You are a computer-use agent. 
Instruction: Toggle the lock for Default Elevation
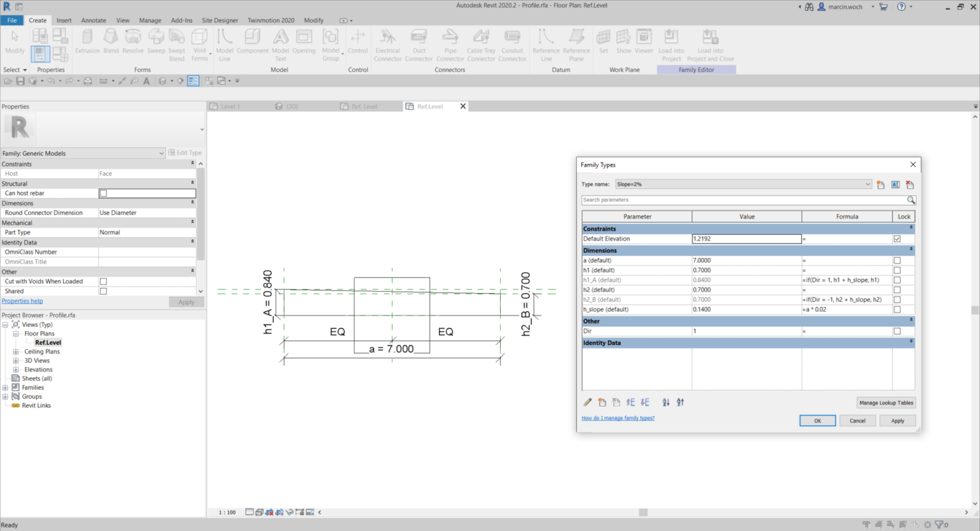897,239
